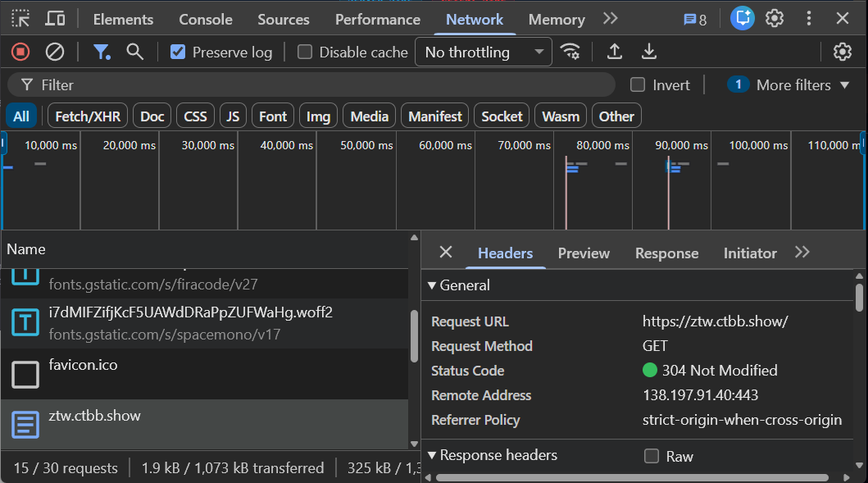
Task: Import HAR file using upload icon
Action: click(614, 52)
